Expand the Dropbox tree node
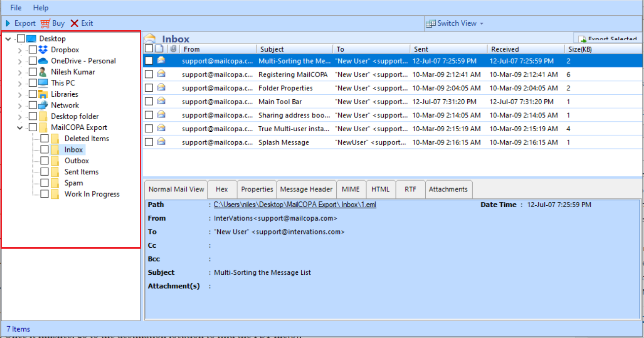Image resolution: width=644 pixels, height=338 pixels. click(x=20, y=50)
